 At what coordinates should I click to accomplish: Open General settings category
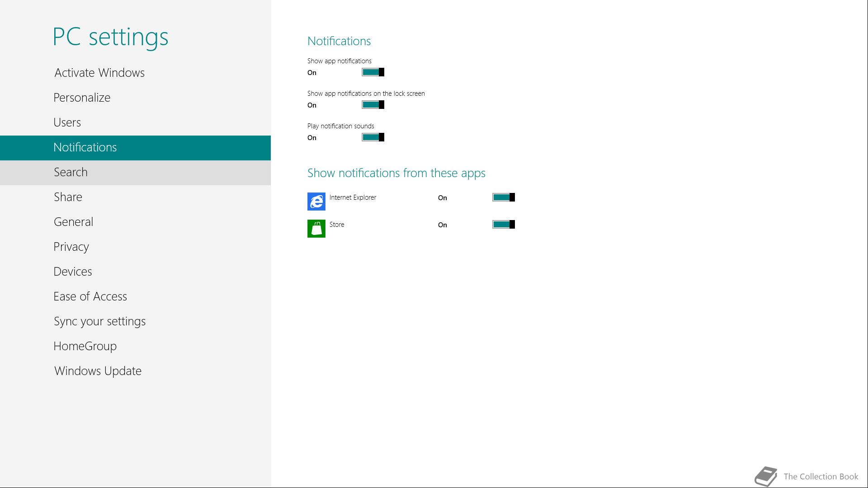click(135, 222)
